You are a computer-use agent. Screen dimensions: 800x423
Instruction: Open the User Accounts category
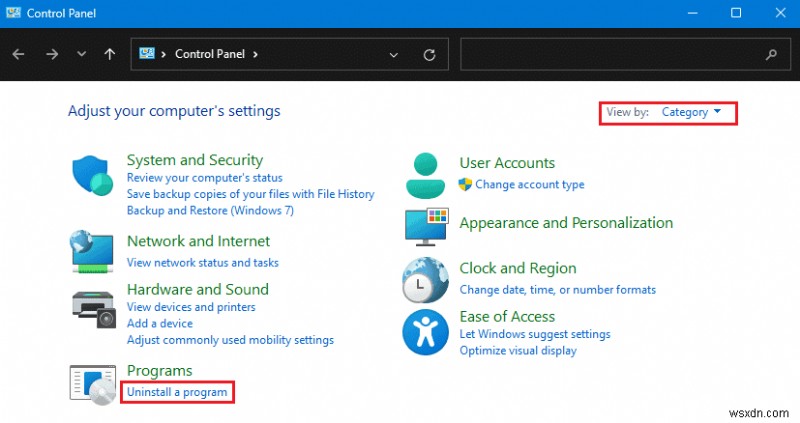[507, 163]
